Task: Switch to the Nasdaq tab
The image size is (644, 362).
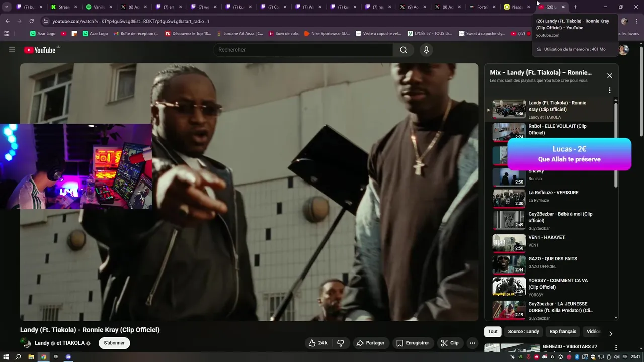Action: tap(517, 7)
